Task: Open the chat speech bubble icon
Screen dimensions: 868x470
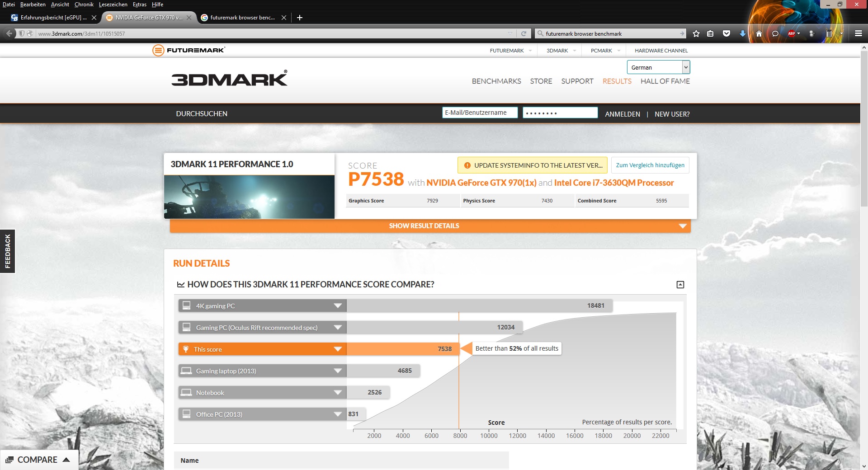Action: pyautogui.click(x=775, y=33)
